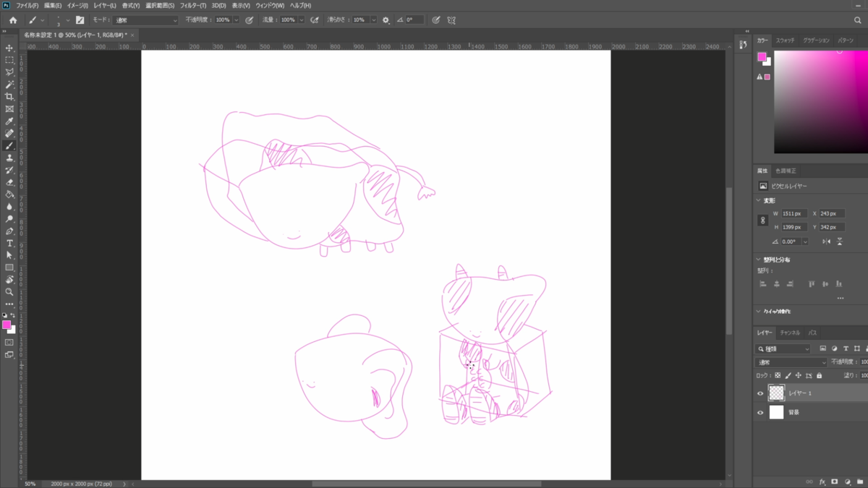Click the foreground pink color swatch in toolbar
This screenshot has height=488, width=868.
(7, 325)
